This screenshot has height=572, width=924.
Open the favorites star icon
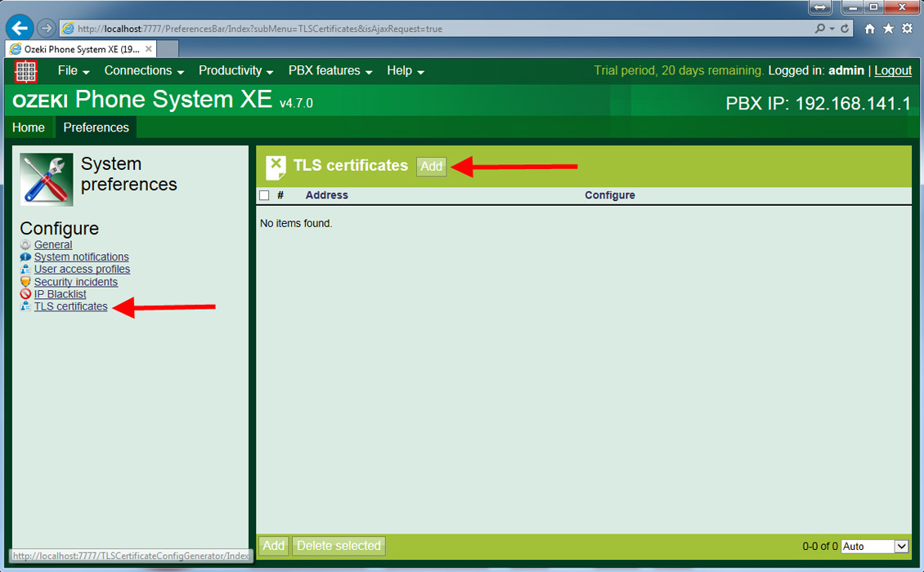point(889,29)
